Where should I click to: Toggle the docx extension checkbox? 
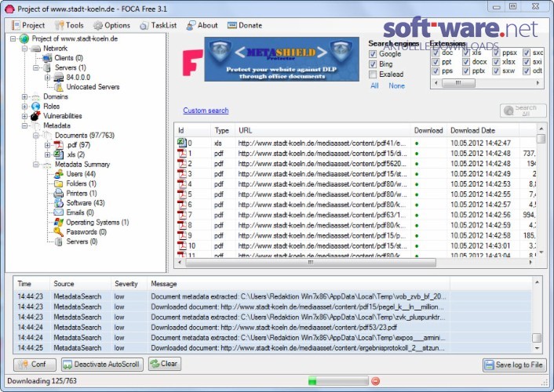point(466,62)
